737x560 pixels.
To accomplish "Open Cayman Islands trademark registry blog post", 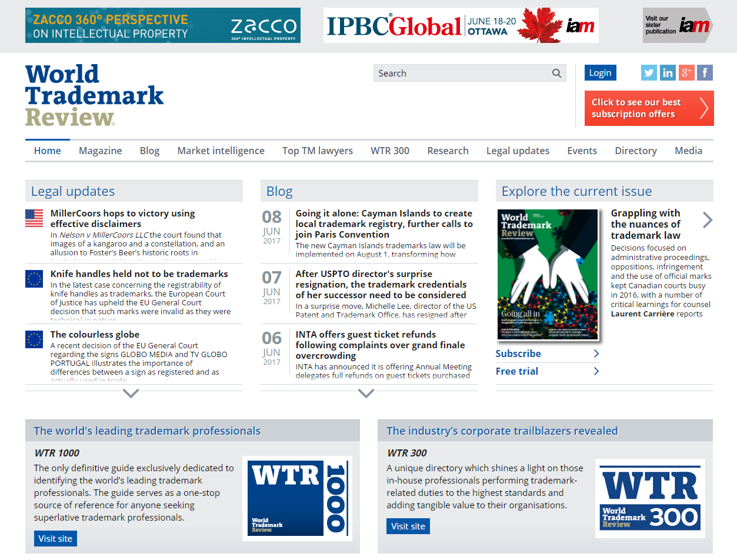I will [x=384, y=224].
